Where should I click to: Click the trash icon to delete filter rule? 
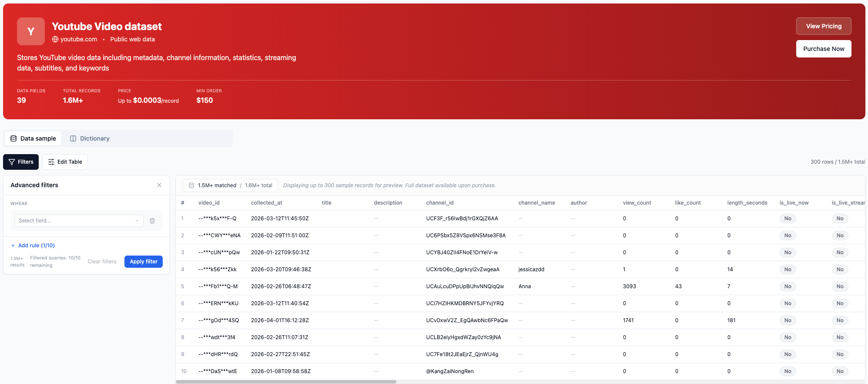[152, 221]
